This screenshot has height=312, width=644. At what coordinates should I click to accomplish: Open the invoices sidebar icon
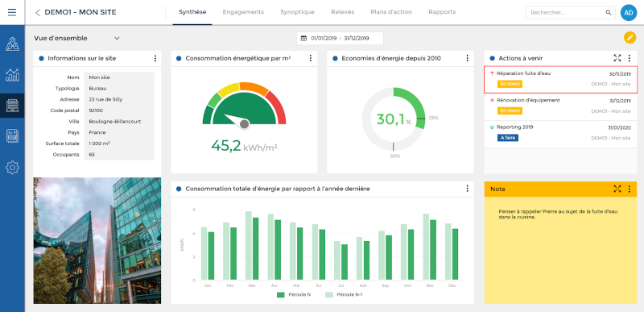pos(12,136)
